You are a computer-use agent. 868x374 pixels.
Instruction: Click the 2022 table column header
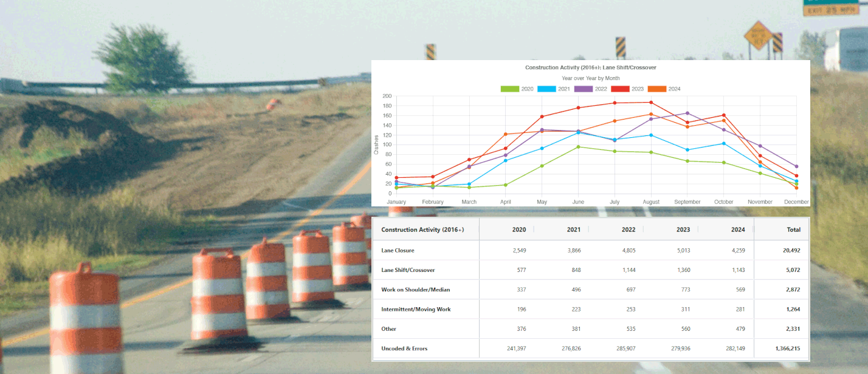click(629, 229)
